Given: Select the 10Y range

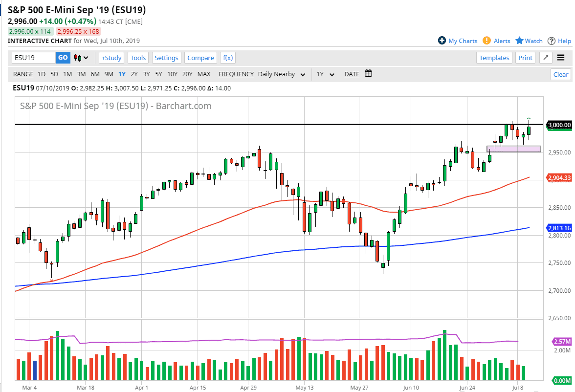Looking at the screenshot, I should [x=172, y=74].
